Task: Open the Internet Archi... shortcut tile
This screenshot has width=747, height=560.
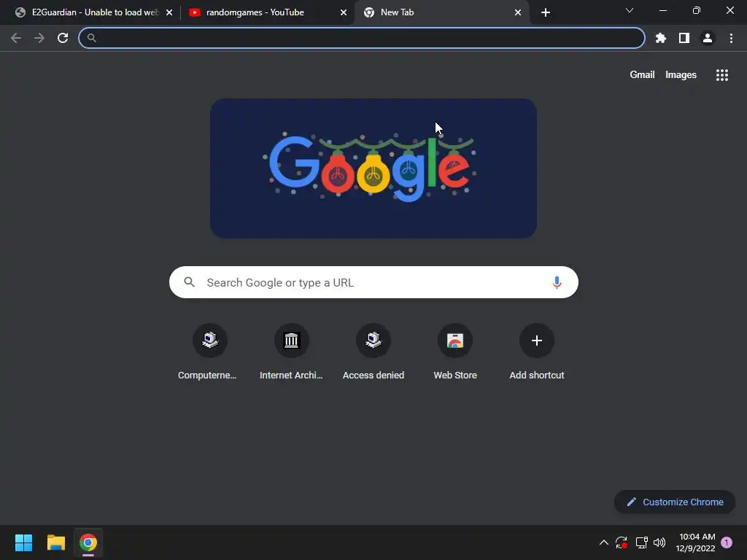Action: click(x=291, y=352)
